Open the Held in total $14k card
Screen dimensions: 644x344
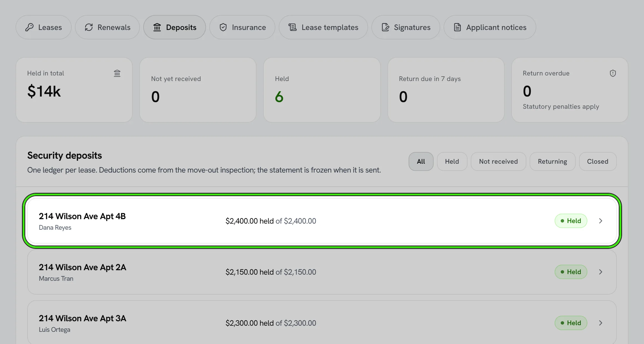[74, 90]
